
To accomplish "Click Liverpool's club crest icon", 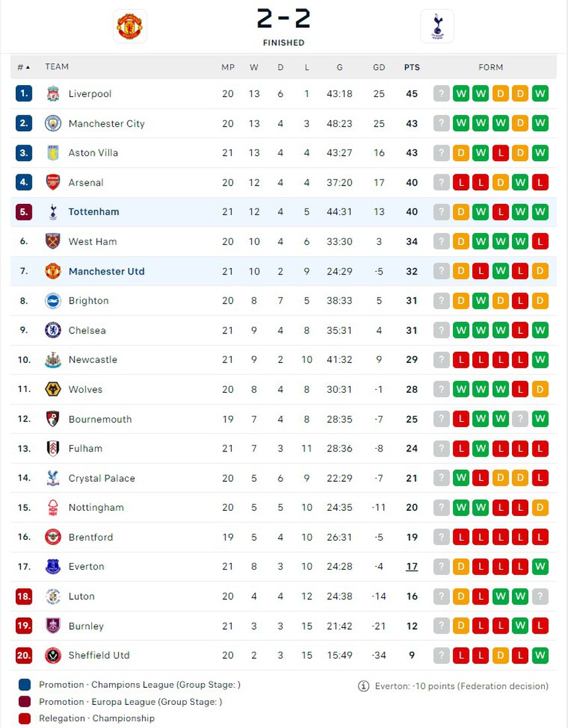I will point(53,94).
